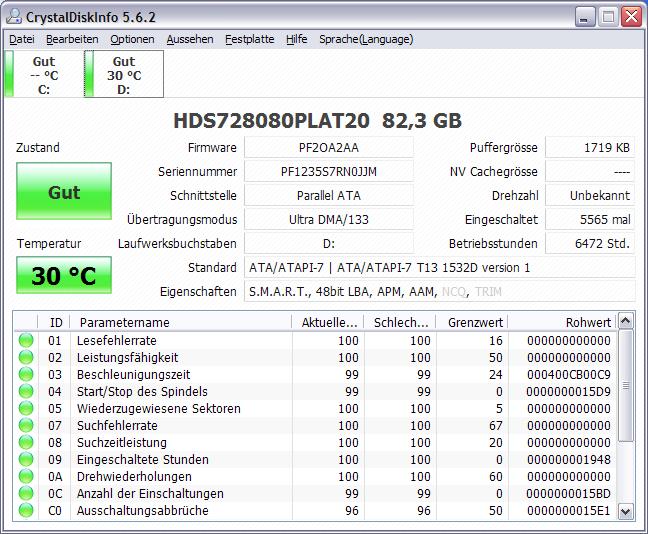
Task: Click the NV Cachegrösse value field
Action: 590,172
